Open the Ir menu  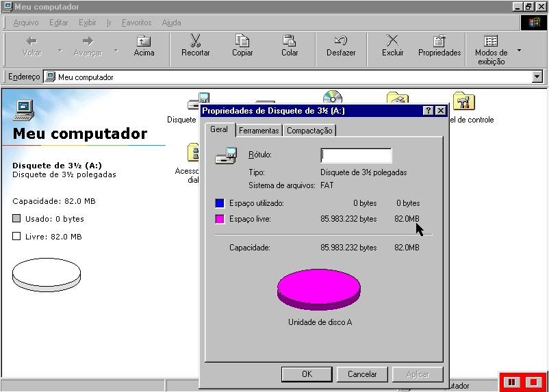pyautogui.click(x=109, y=23)
